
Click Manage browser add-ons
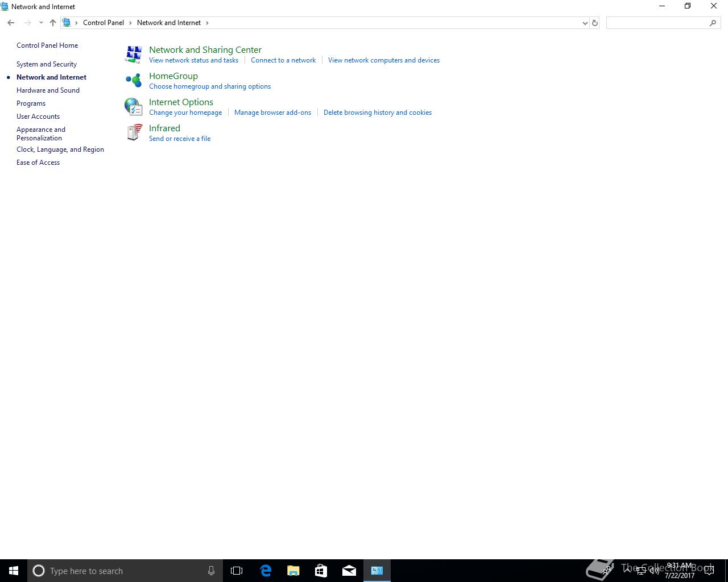(272, 113)
